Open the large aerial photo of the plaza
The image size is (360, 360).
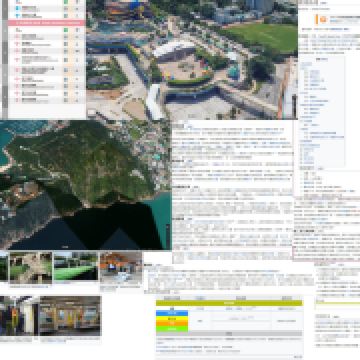pos(192,59)
